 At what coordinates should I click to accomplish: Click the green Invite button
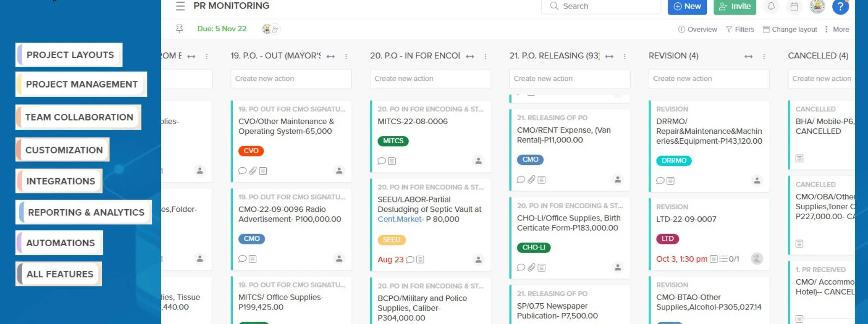[735, 6]
